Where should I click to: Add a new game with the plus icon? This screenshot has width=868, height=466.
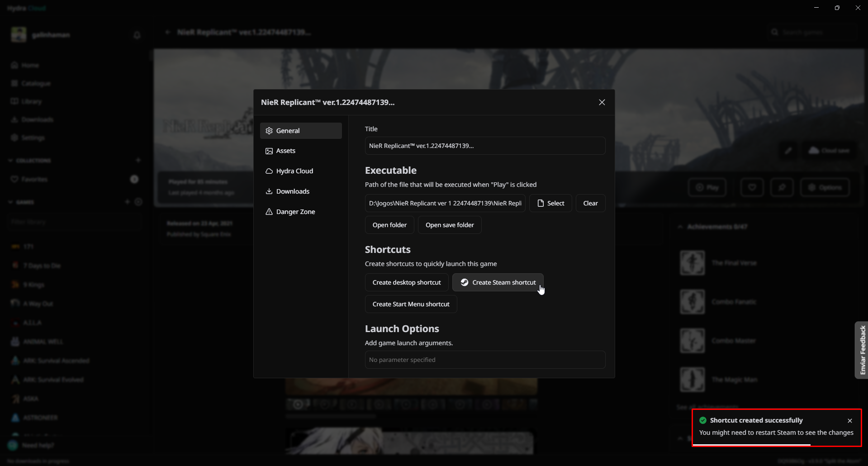127,202
